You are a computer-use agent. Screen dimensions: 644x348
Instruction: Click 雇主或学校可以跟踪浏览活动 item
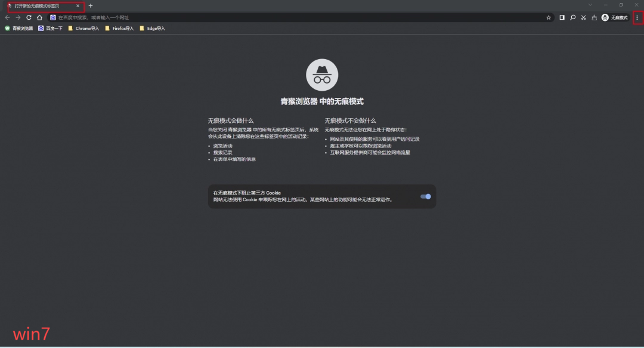361,146
